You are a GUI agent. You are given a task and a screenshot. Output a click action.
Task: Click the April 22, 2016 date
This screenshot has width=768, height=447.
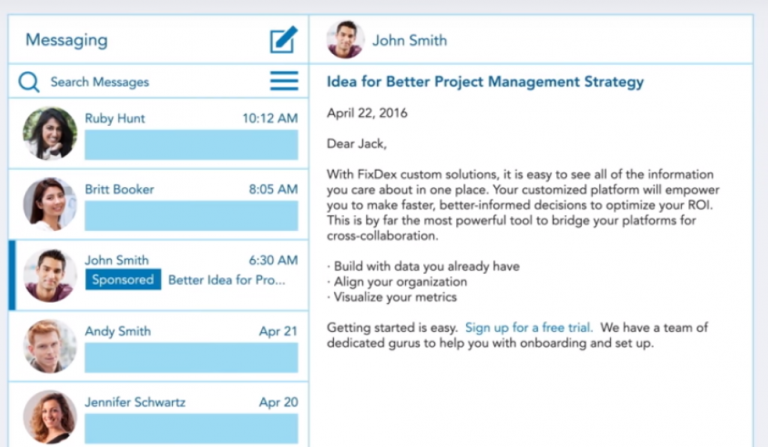[x=367, y=113]
